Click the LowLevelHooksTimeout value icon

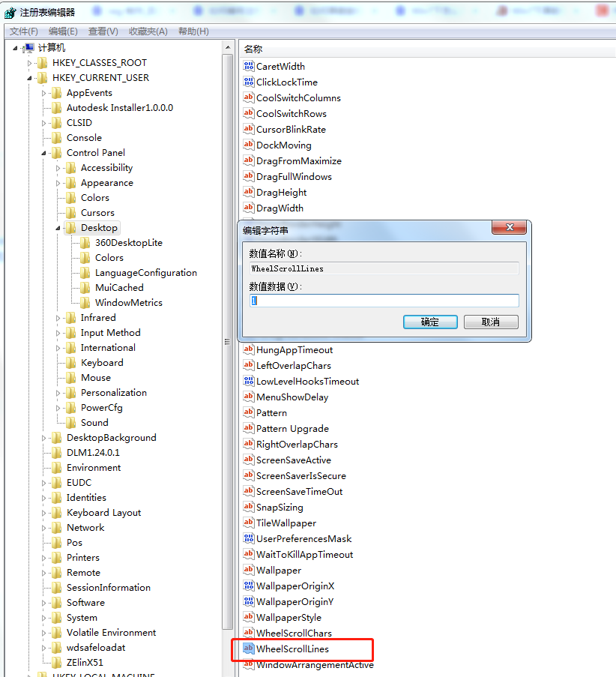pos(248,381)
